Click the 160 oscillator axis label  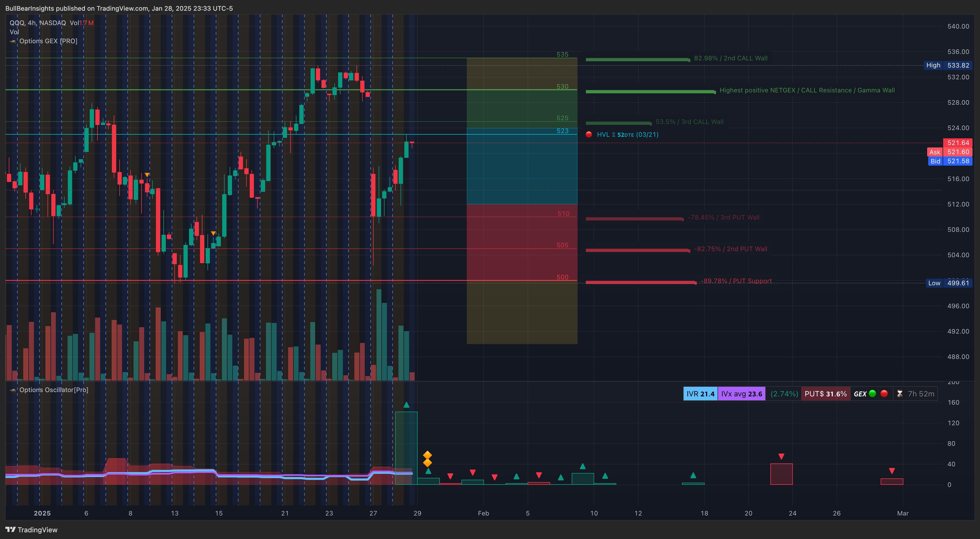point(953,402)
